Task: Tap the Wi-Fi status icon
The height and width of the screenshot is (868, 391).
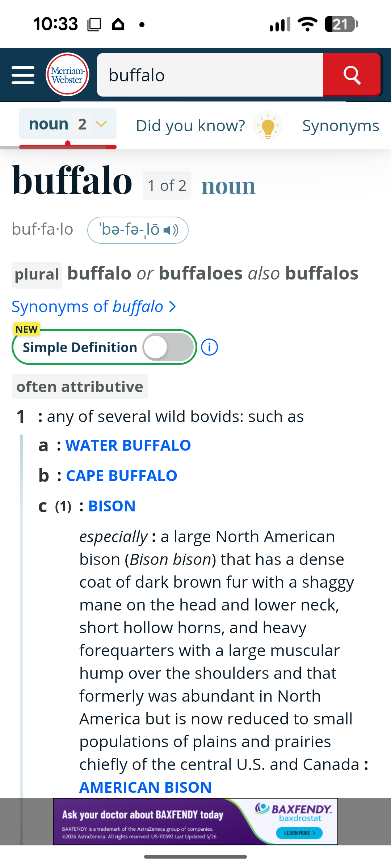Action: 307,24
